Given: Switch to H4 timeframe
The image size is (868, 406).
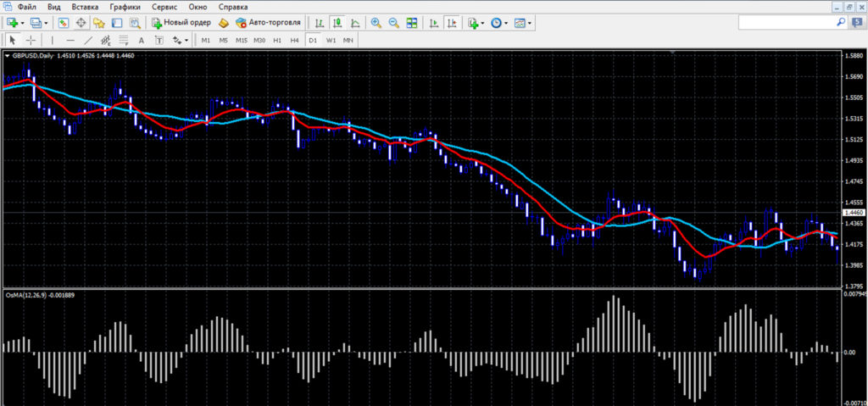Looking at the screenshot, I should pyautogui.click(x=294, y=41).
